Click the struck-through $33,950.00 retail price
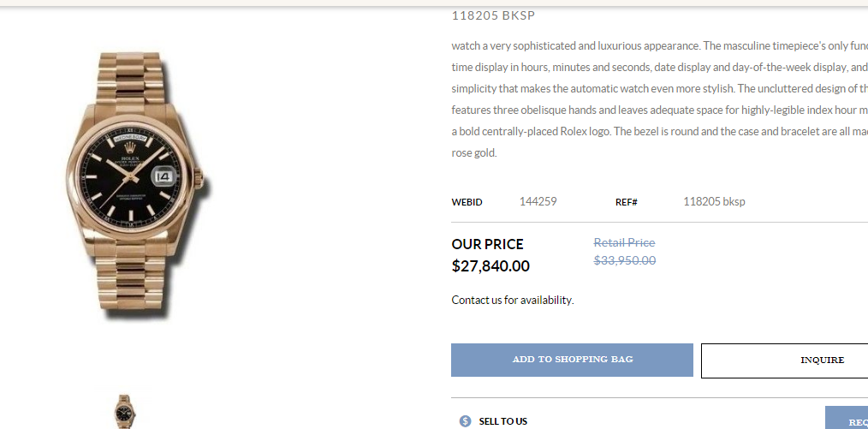 pos(625,260)
